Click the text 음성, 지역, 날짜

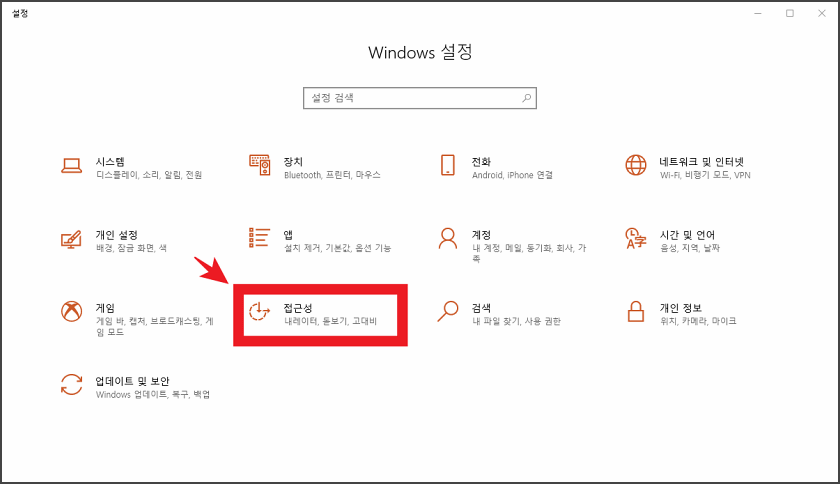coord(690,248)
